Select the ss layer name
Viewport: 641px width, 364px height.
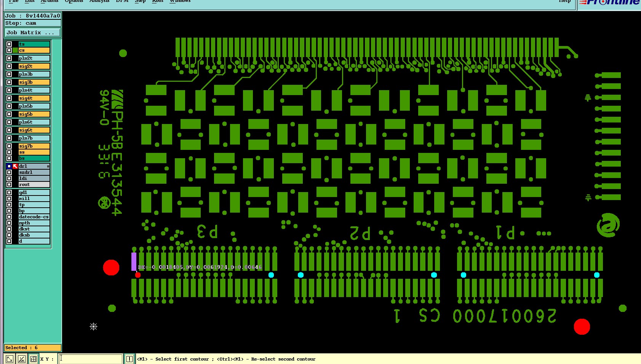34,152
